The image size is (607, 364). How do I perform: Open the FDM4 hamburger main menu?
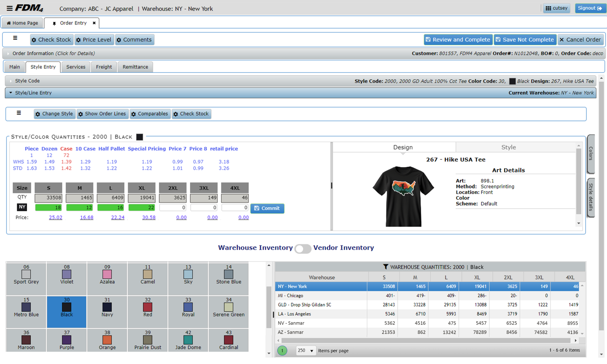[9, 8]
